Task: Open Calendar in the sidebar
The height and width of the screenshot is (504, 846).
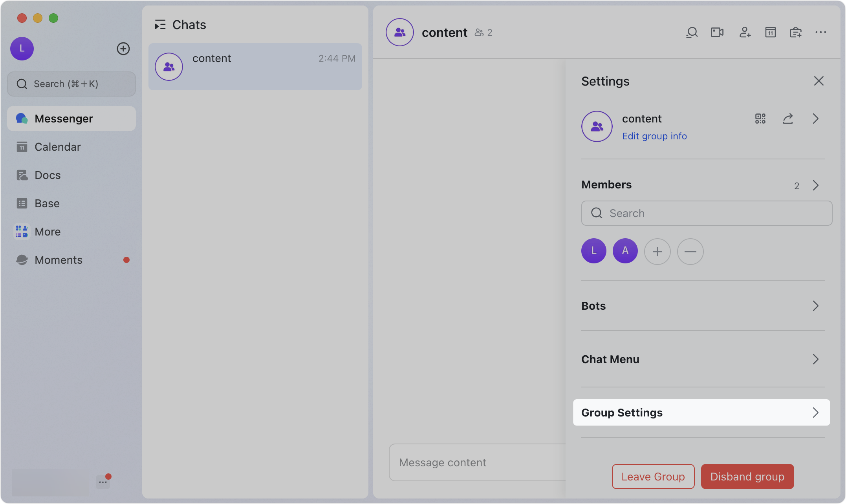Action: (x=71, y=147)
